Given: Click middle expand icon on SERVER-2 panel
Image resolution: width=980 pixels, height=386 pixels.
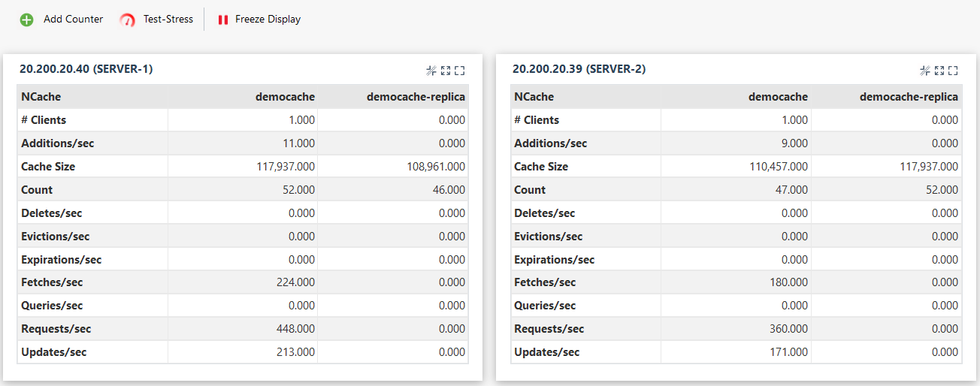Looking at the screenshot, I should pos(939,71).
